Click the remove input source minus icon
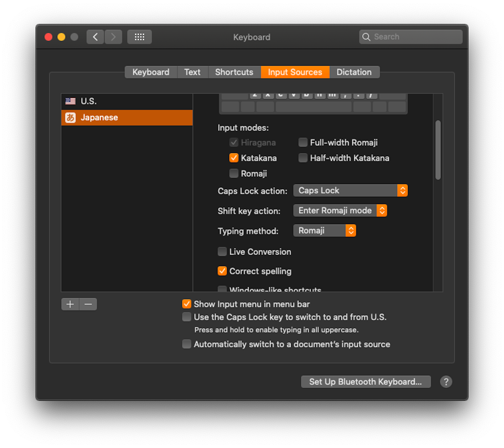504x448 pixels. [x=89, y=304]
